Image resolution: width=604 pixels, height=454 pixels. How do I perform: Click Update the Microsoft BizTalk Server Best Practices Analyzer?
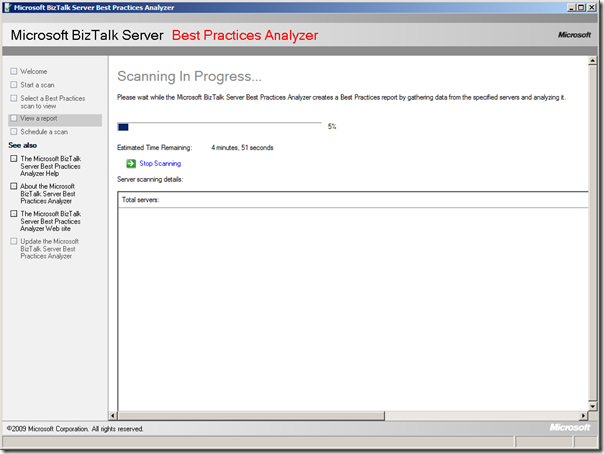tap(50, 249)
